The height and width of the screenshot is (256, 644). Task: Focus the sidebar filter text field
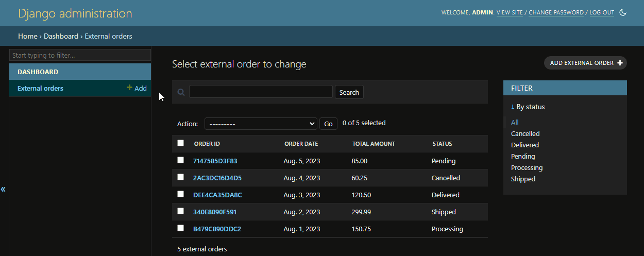(x=80, y=55)
